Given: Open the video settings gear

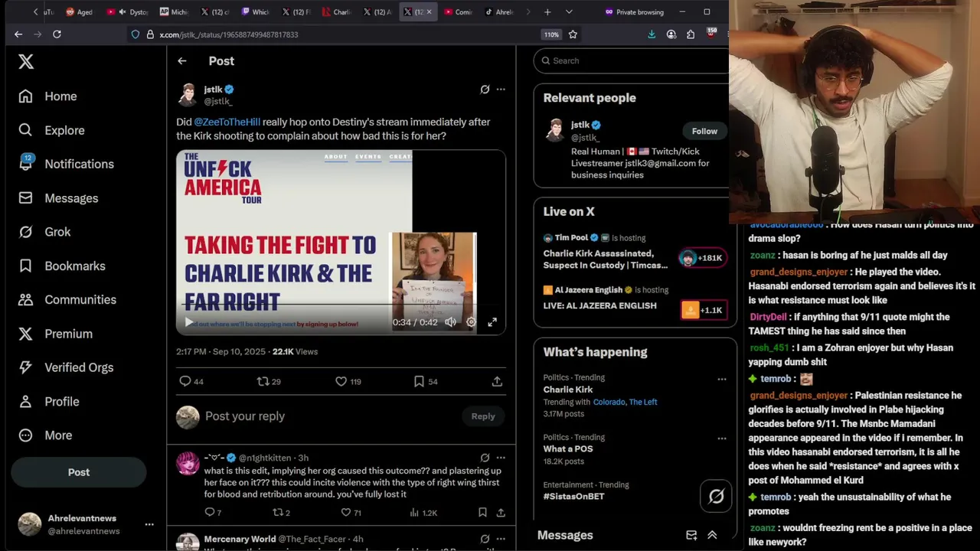Looking at the screenshot, I should tap(472, 322).
